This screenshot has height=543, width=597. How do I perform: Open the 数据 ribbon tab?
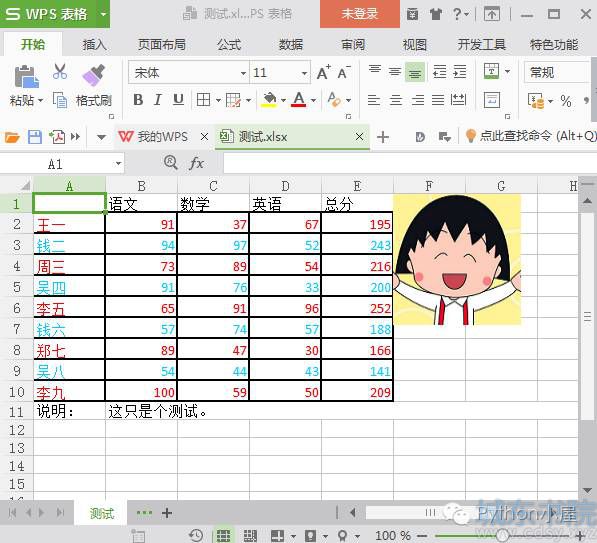click(291, 45)
